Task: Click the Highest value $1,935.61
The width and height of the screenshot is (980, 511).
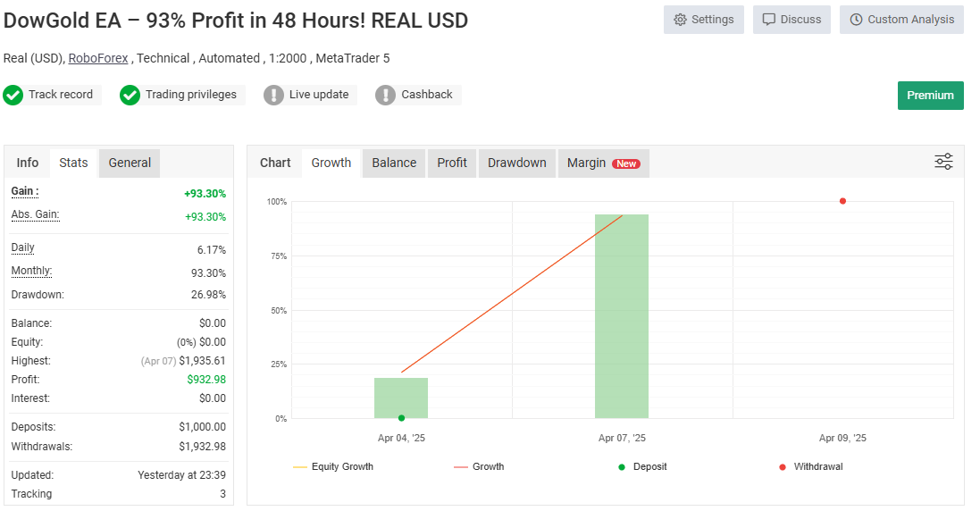Action: 203,360
